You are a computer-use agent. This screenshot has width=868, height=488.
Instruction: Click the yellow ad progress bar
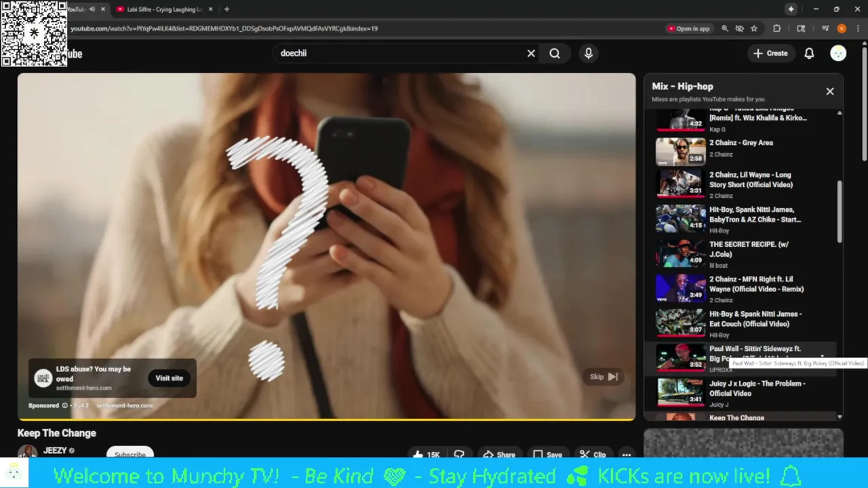[326, 420]
